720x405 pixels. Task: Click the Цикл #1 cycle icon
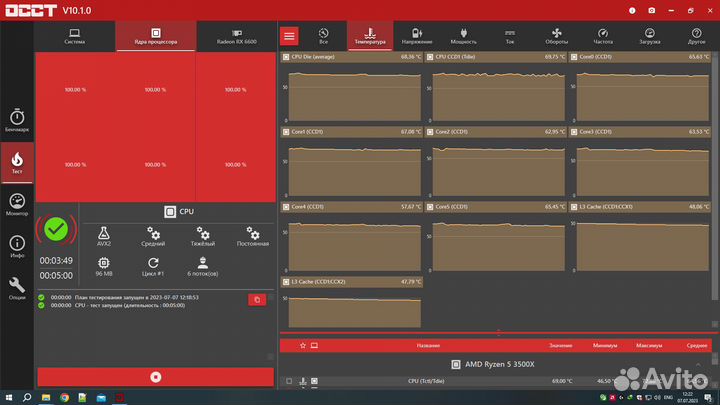pos(153,264)
